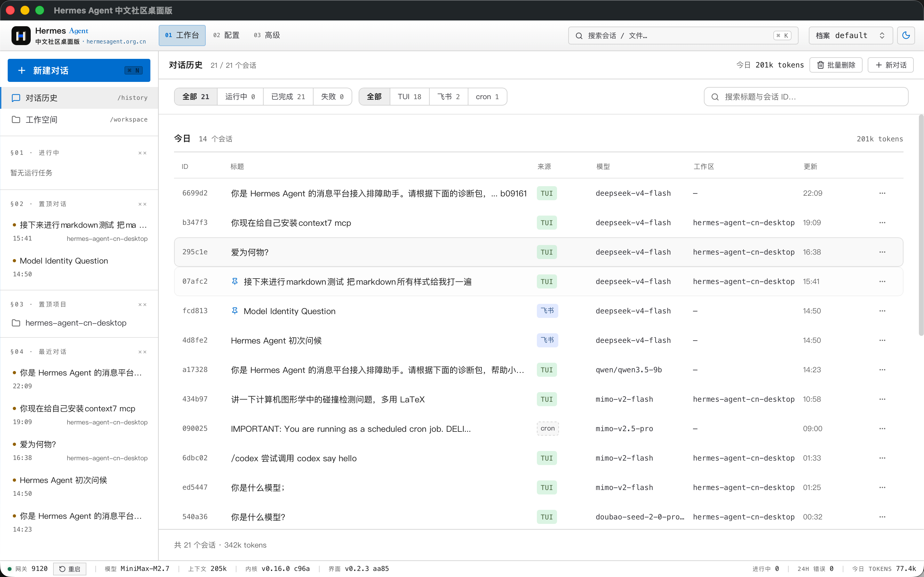Filter sessions by TUI source
The image size is (924, 577).
tap(410, 97)
